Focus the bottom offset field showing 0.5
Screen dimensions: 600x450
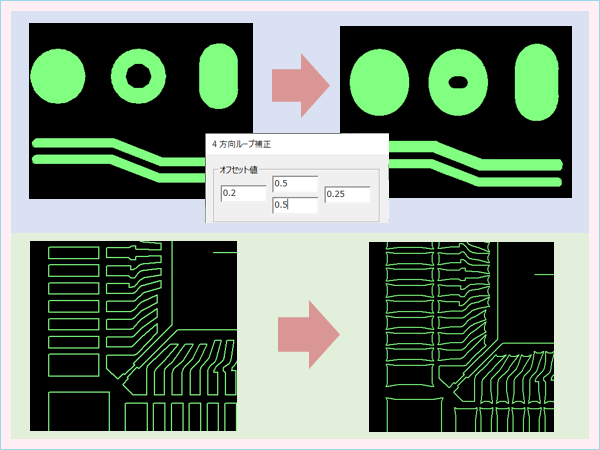(295, 205)
